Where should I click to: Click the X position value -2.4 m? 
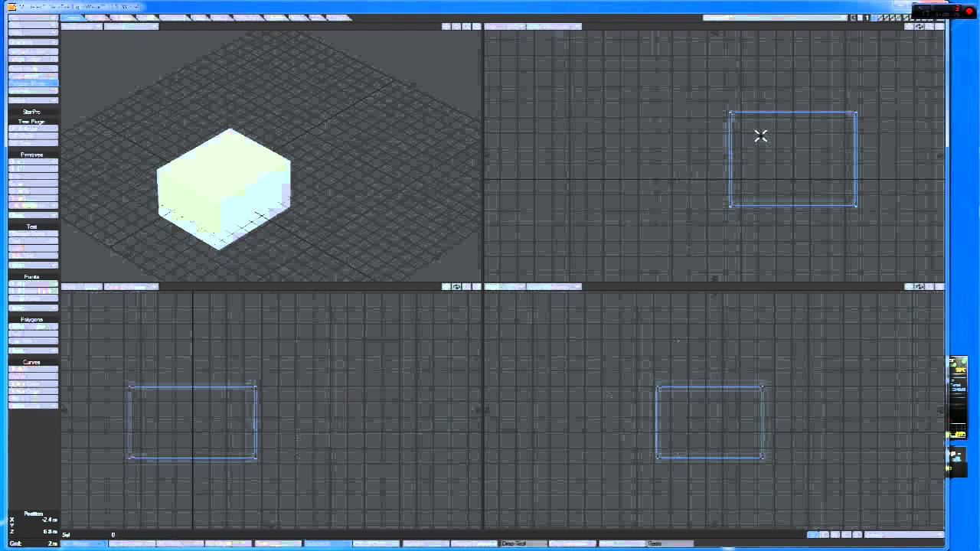(x=50, y=520)
